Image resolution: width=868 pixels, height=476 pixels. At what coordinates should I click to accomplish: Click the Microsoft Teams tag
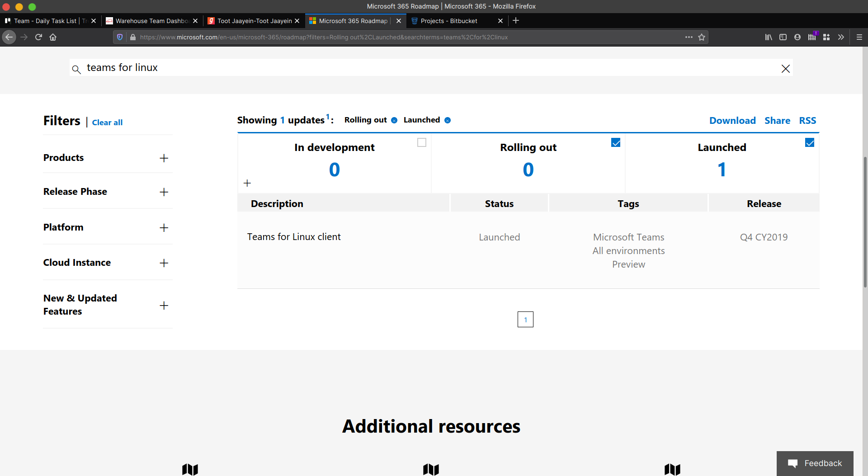point(629,237)
